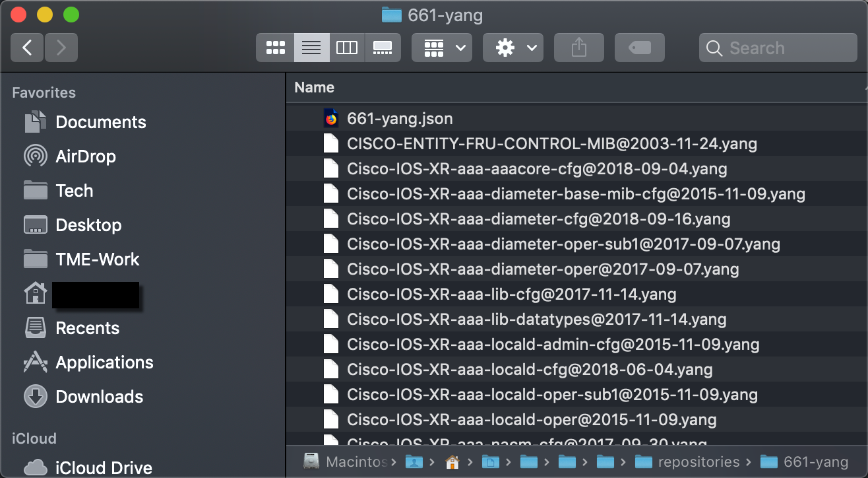Click Macintosh HD in the path bar
The width and height of the screenshot is (868, 478).
tap(345, 462)
